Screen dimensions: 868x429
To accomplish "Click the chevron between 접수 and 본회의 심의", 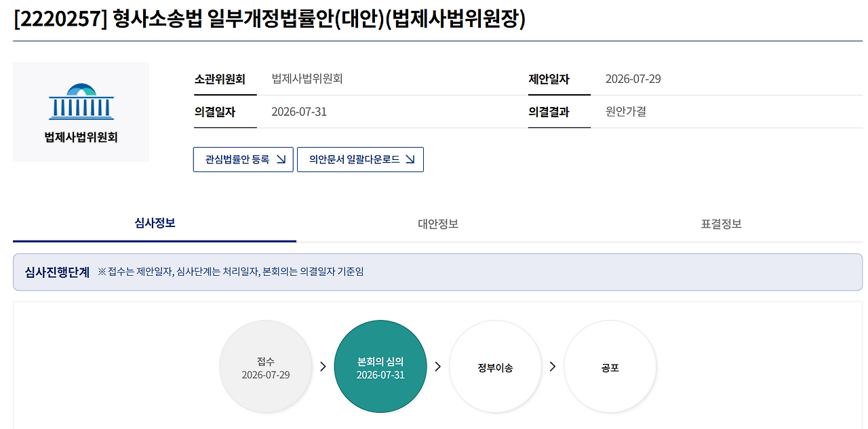I will [323, 367].
